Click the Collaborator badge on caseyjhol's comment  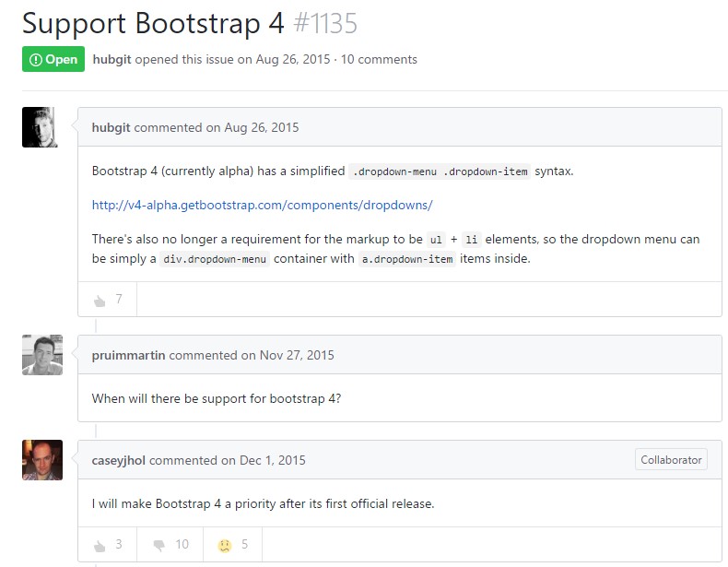671,460
